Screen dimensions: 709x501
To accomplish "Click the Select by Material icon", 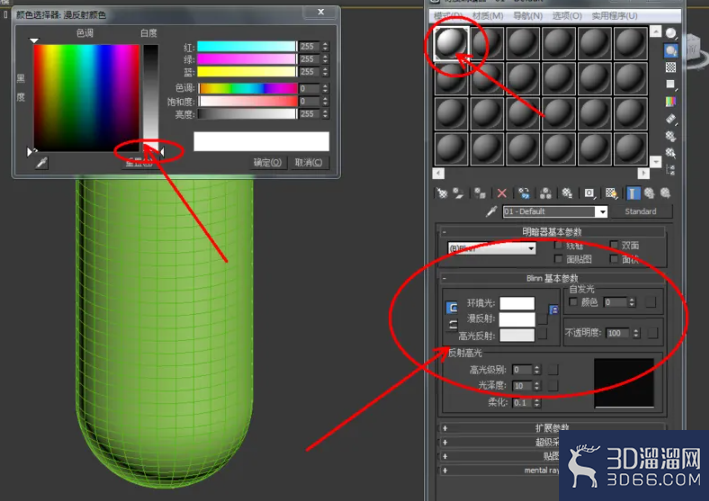I will coord(671,153).
